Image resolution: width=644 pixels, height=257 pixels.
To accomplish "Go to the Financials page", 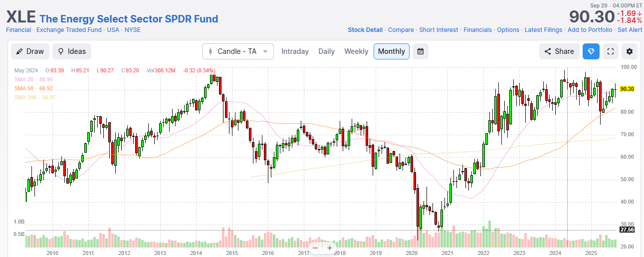I will 477,30.
